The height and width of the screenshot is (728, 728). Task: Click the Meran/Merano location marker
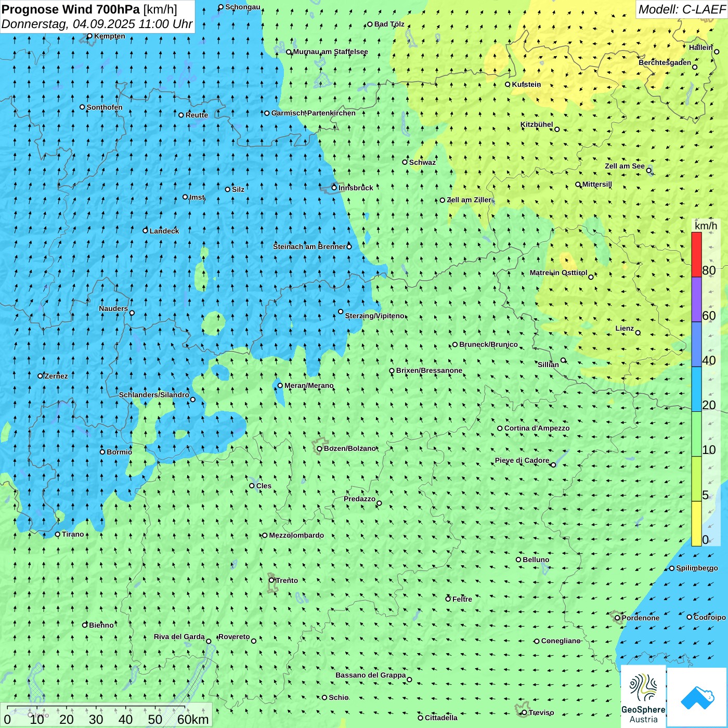pos(280,385)
